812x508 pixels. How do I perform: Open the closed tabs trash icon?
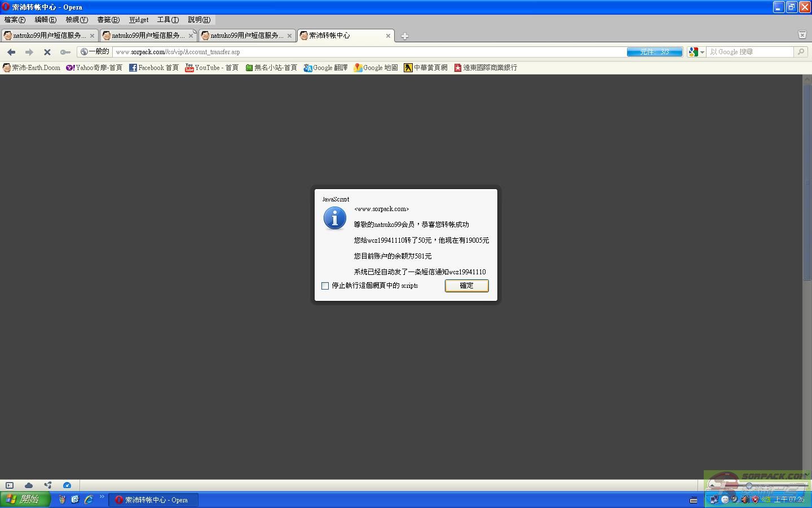point(802,35)
